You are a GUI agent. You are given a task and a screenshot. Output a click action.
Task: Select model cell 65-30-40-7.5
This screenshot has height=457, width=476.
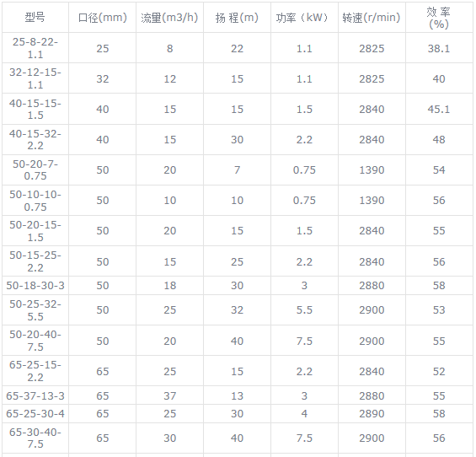pos(35,438)
